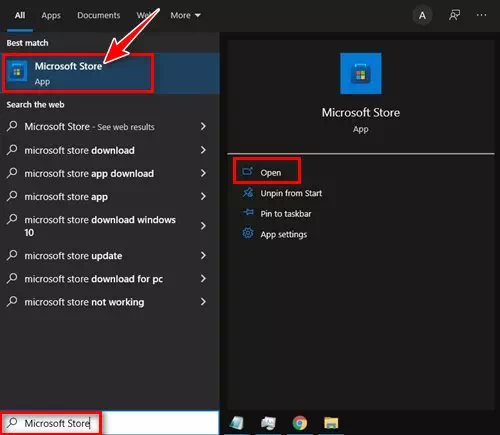Expand arrow for 'download windows 10' row
The image size is (500, 435).
coord(203,226)
